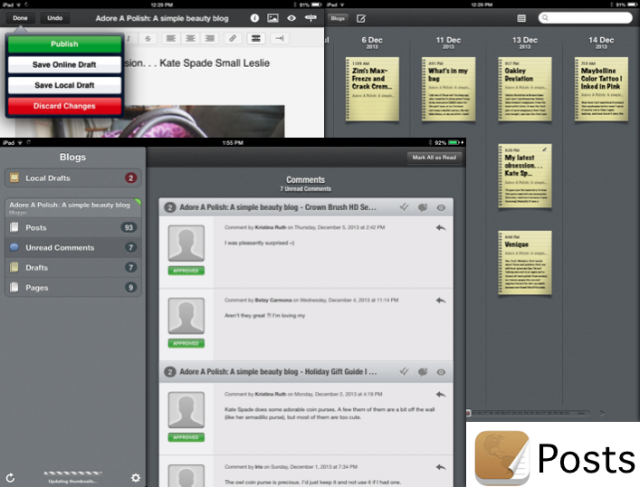
Task: Click the Posts app logo icon
Action: tap(502, 457)
